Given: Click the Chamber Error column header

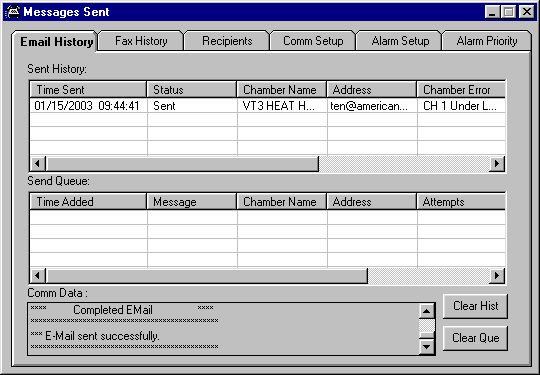Looking at the screenshot, I should pyautogui.click(x=461, y=90).
